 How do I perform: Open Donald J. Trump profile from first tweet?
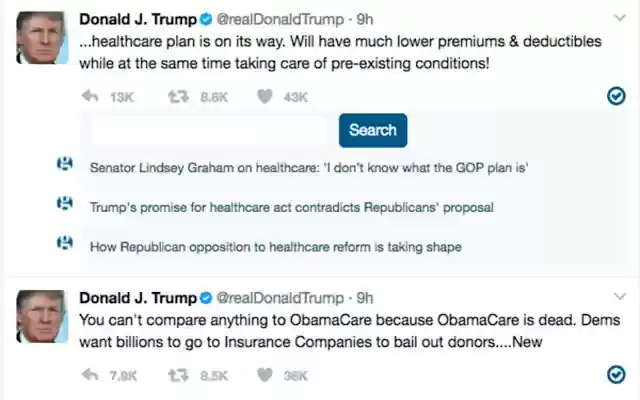[137, 19]
